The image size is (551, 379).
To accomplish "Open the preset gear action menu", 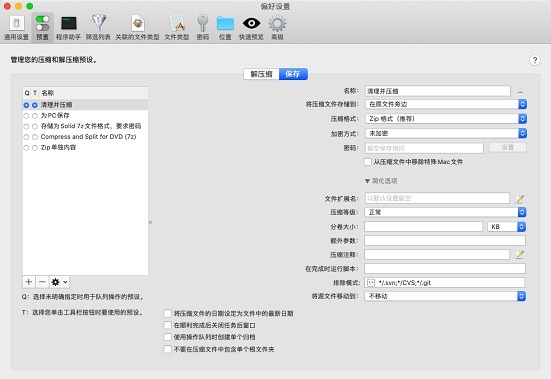I will coord(59,282).
